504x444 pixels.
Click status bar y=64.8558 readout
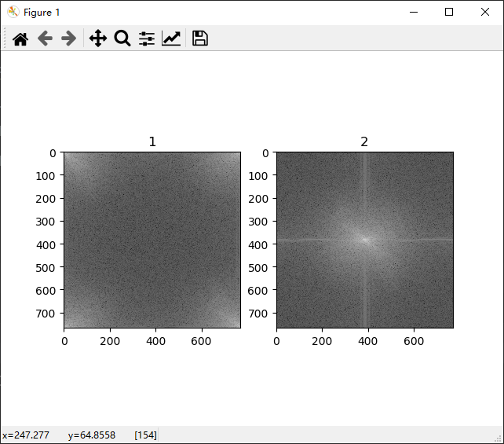[92, 435]
